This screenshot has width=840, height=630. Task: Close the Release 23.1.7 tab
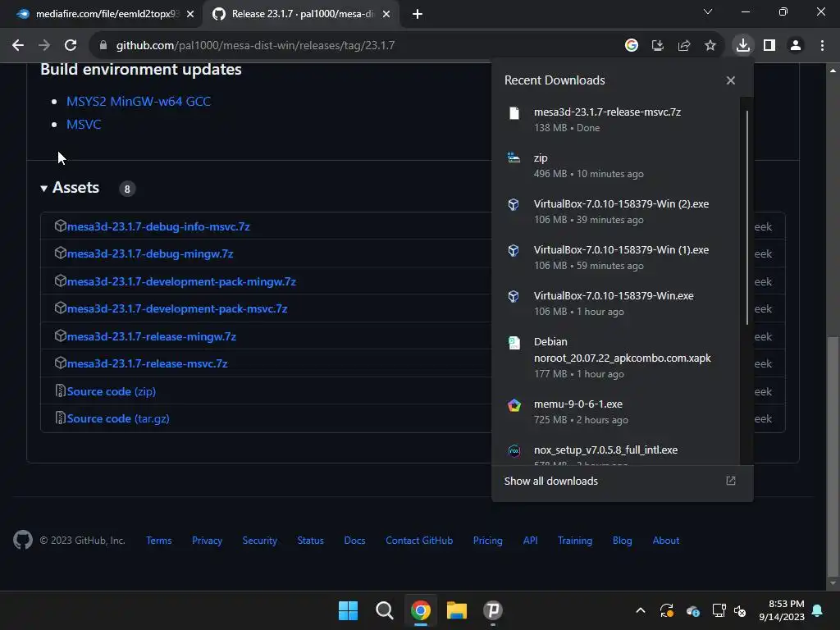click(x=386, y=14)
